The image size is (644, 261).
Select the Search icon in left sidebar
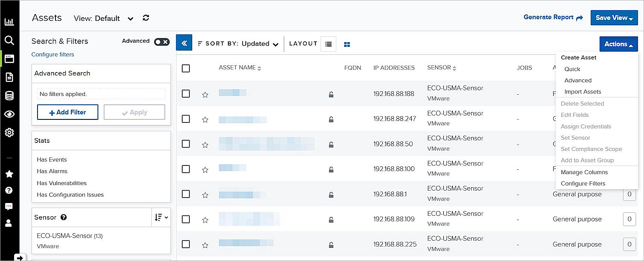pos(9,40)
